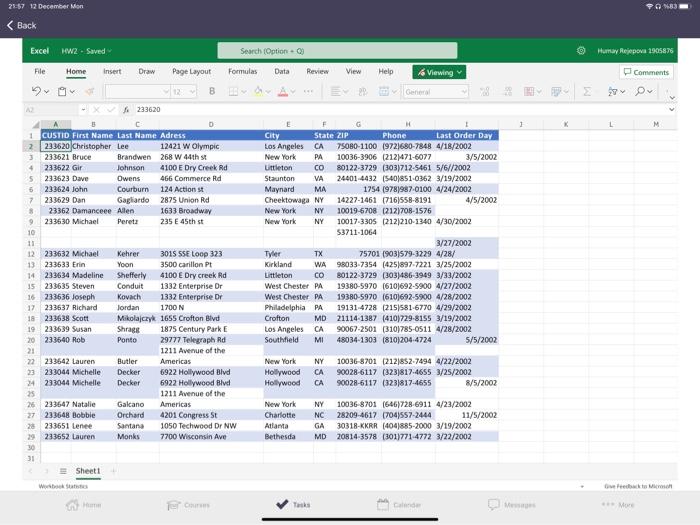Select column D header
Image resolution: width=700 pixels, height=525 pixels.
211,125
